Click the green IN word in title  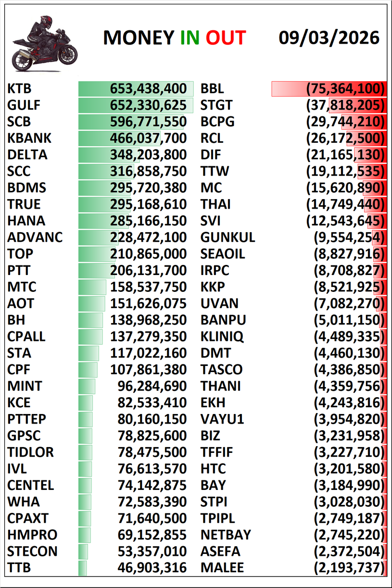[x=190, y=38]
